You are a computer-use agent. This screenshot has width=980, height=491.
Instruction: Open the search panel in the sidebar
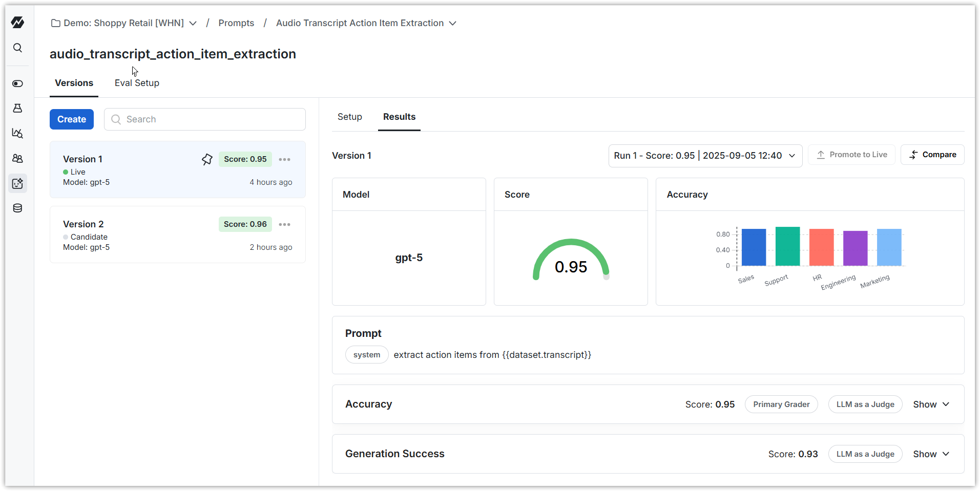click(17, 47)
